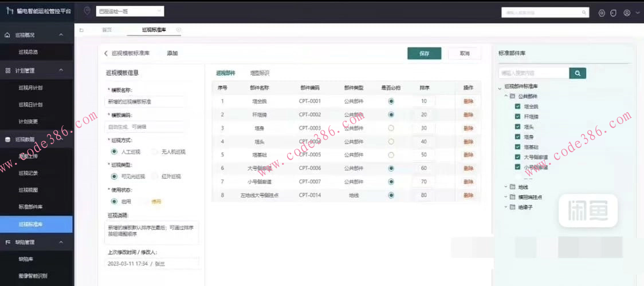644x286 pixels.
Task: Click the 巡视数据 database icon in sidebar
Action: click(7, 140)
